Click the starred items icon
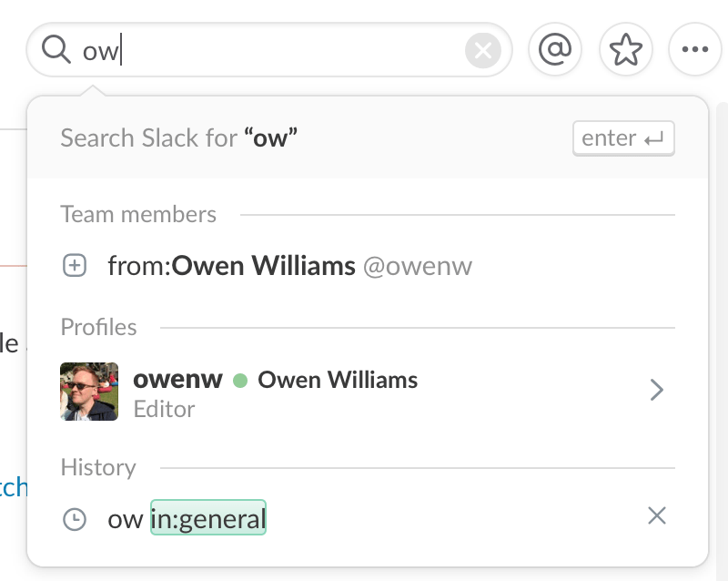 [x=626, y=49]
